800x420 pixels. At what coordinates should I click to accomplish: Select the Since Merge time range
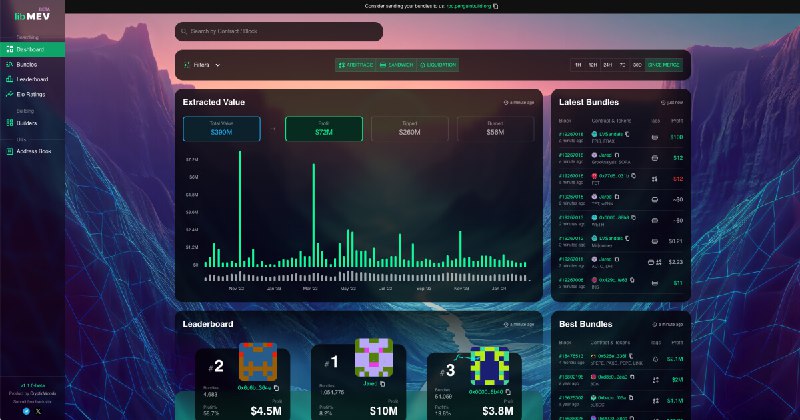click(x=664, y=65)
